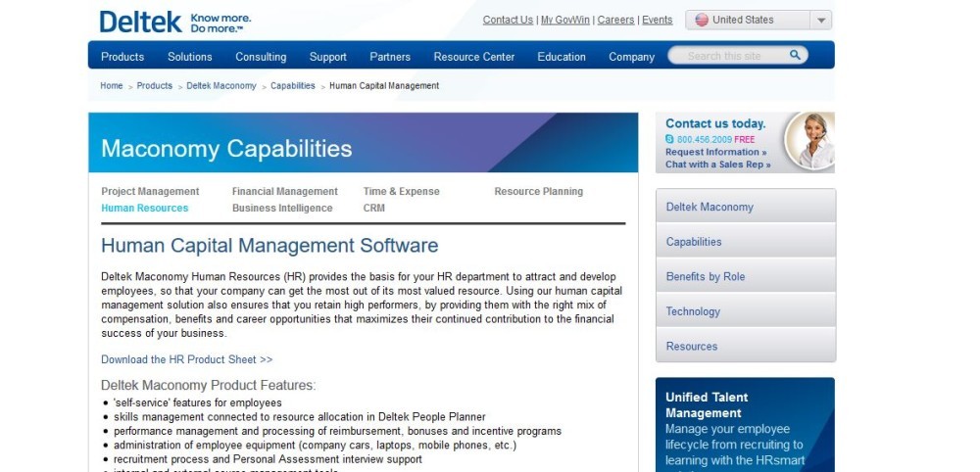Open Resources sidebar item

(746, 346)
